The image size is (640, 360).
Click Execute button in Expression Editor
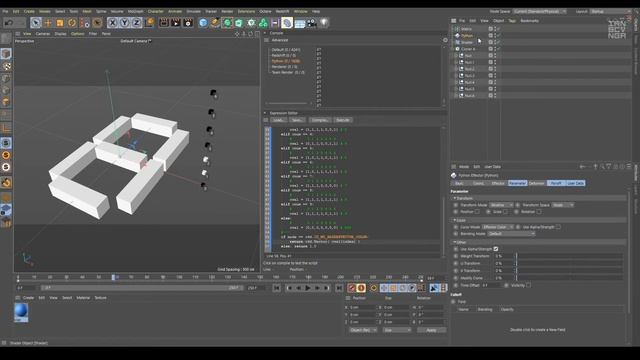pos(342,120)
